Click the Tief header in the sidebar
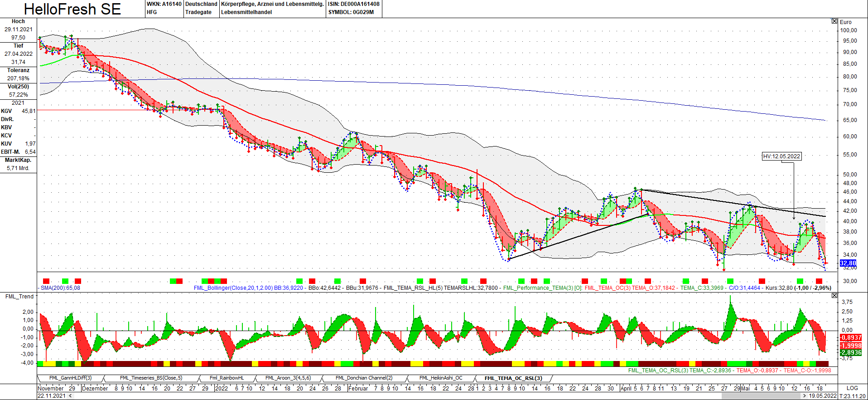 click(x=18, y=46)
